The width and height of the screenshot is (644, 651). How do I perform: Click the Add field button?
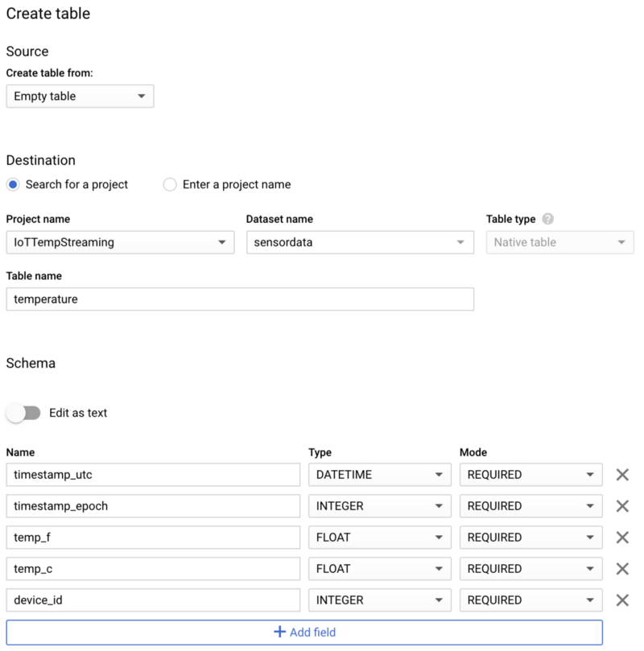coord(304,632)
